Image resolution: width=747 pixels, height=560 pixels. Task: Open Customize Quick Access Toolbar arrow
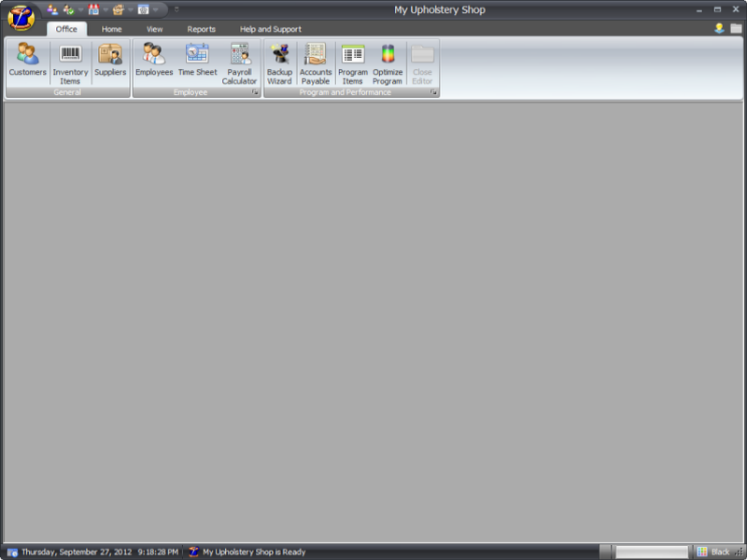coord(176,9)
